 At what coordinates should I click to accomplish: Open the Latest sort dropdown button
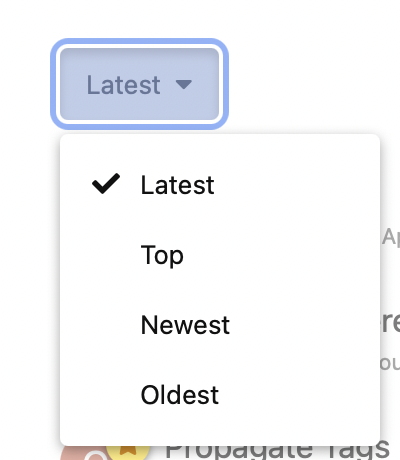pyautogui.click(x=139, y=84)
